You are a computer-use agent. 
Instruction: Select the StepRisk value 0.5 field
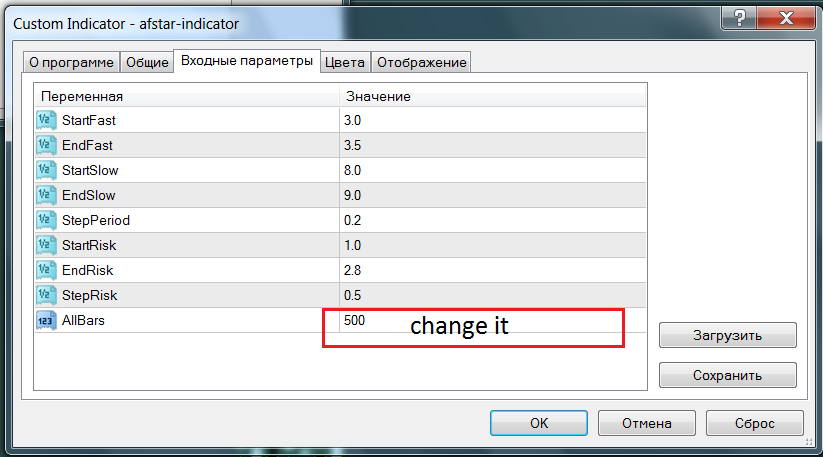(490, 295)
